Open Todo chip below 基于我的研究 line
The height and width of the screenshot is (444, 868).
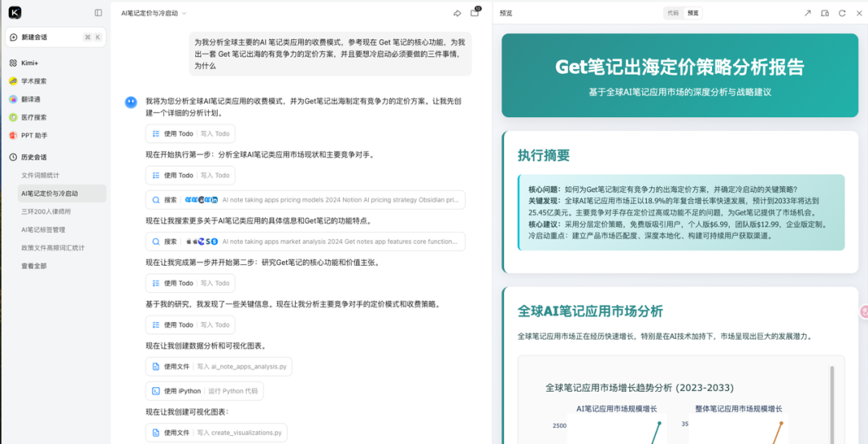[x=190, y=324]
